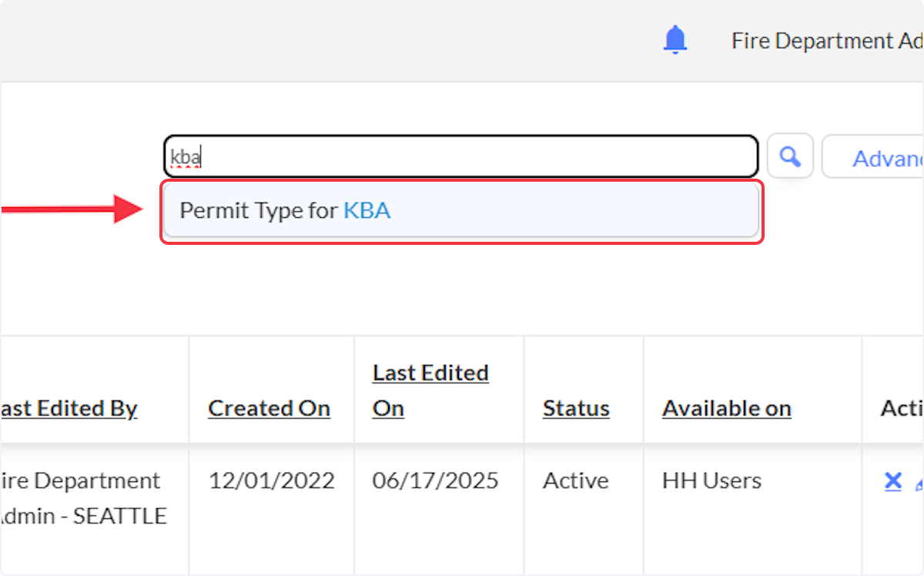This screenshot has height=576, width=924.
Task: Sort by the Last Edited On column
Action: coord(430,390)
